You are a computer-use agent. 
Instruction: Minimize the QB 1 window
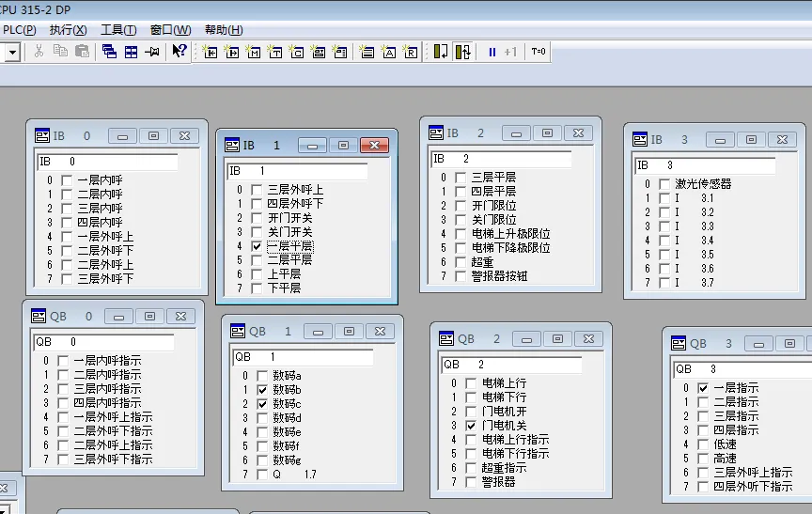coord(318,332)
